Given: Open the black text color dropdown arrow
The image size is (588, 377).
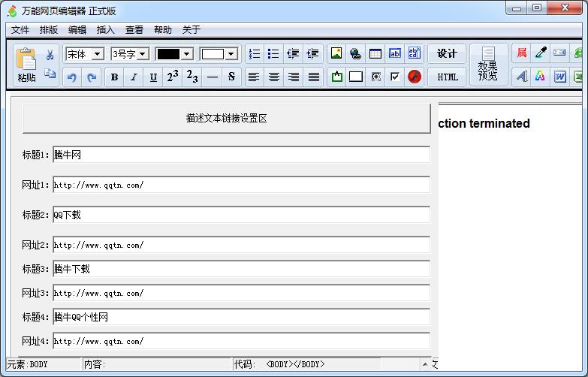Looking at the screenshot, I should click(187, 54).
